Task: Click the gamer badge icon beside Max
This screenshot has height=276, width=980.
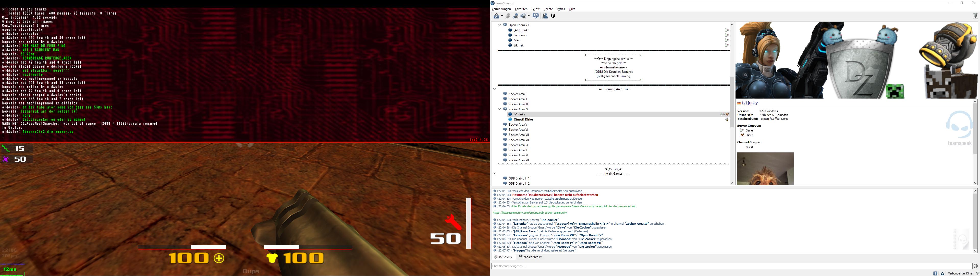Action: point(727,40)
